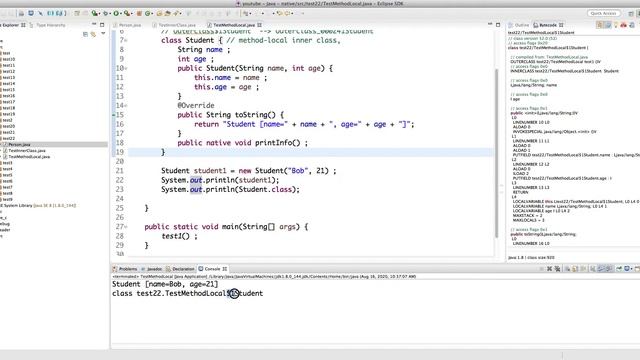Click the terminated launch description in Console header
Viewport: 640px width, 360px height.
pyautogui.click(x=264, y=277)
